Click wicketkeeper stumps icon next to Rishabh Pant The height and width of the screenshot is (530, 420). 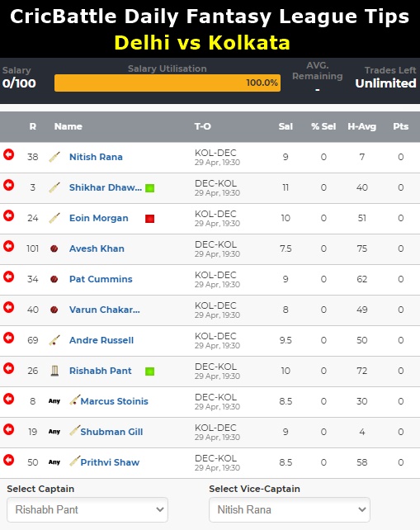coord(54,371)
